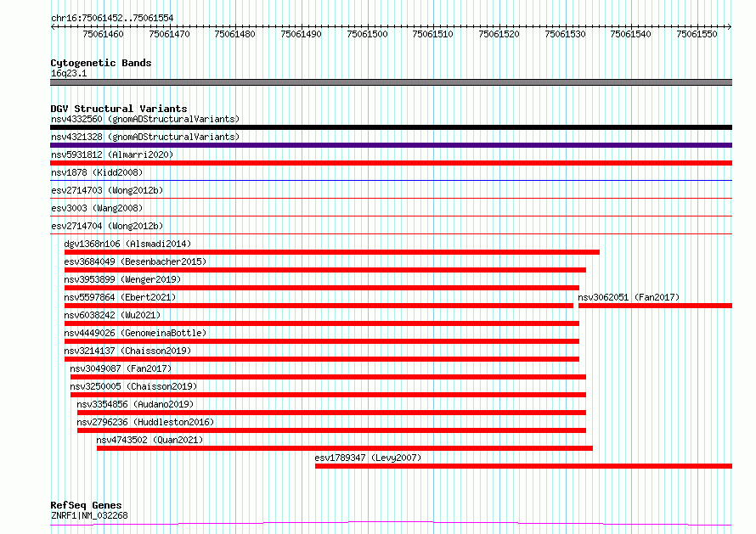This screenshot has height=534, width=756.
Task: Open variant nsv4449026 (GenomeinaBottle)
Action: point(135,333)
